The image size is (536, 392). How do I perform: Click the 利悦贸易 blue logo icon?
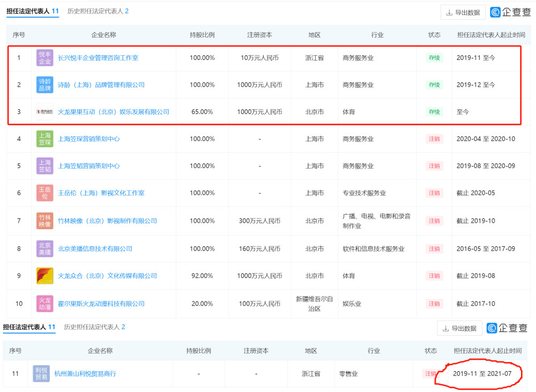(x=41, y=374)
